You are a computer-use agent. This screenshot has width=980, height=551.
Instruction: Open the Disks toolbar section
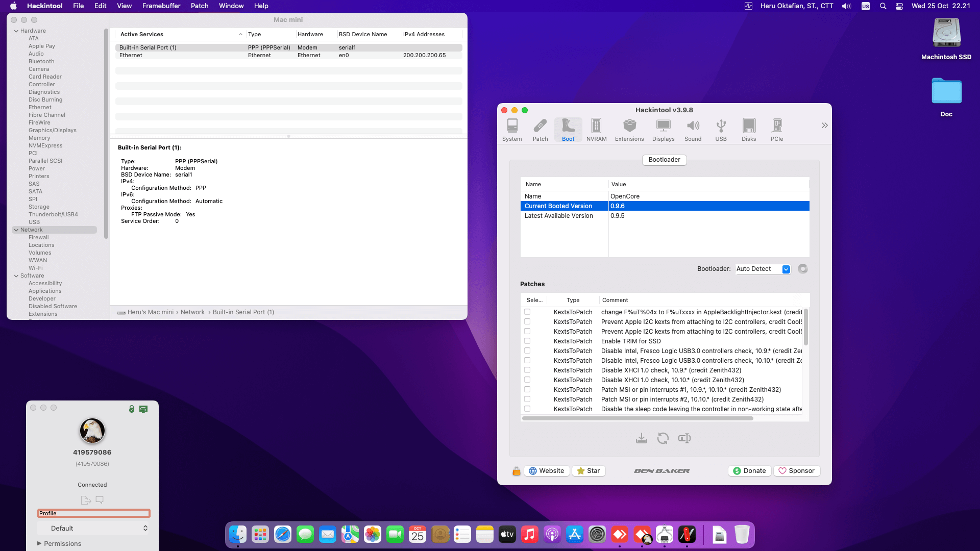[749, 130]
